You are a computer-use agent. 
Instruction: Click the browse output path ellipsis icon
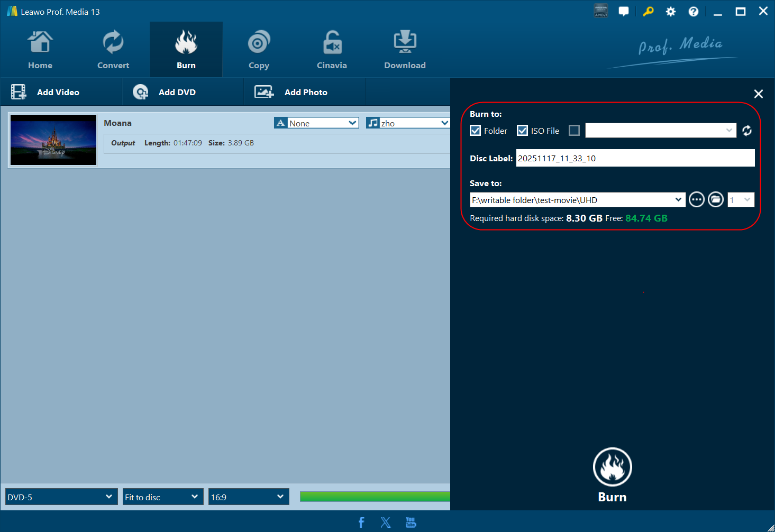(x=696, y=200)
